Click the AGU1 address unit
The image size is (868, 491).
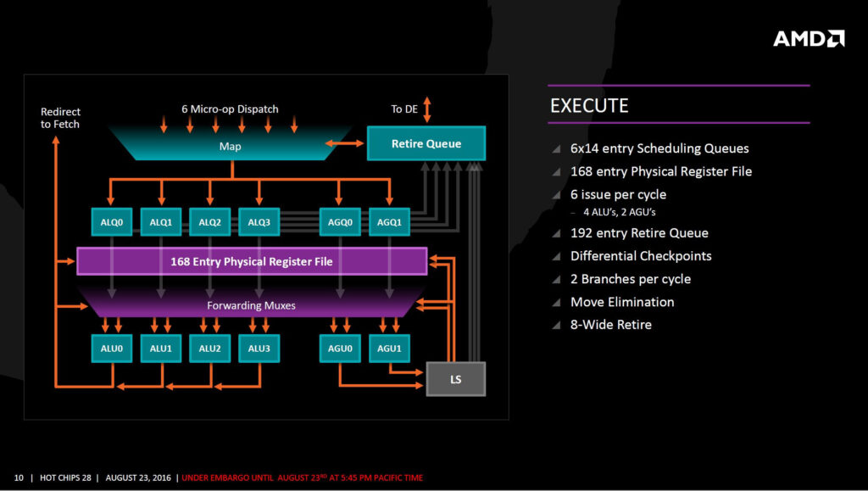click(389, 349)
